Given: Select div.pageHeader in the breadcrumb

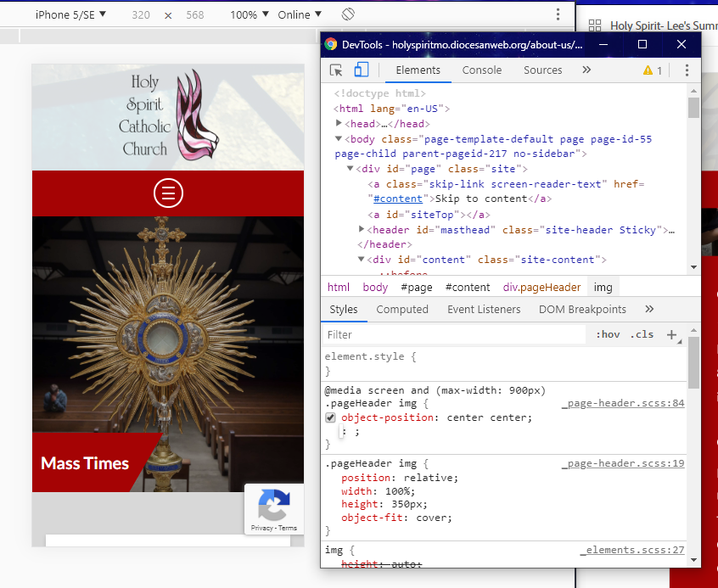Looking at the screenshot, I should (x=541, y=288).
